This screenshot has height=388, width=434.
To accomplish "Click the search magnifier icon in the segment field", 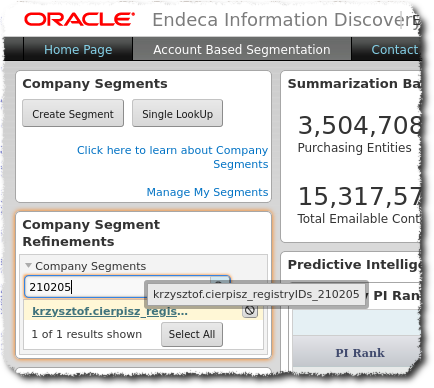I will point(219,282).
